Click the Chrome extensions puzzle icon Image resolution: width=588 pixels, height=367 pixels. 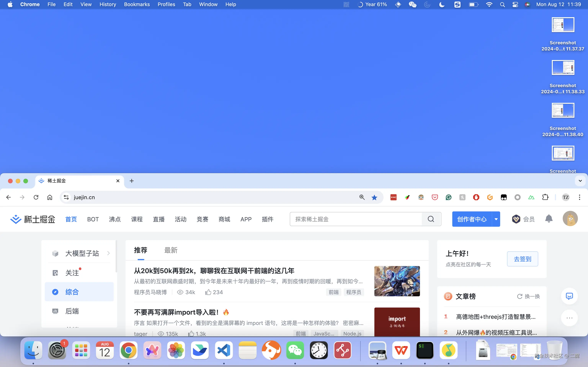(x=546, y=197)
